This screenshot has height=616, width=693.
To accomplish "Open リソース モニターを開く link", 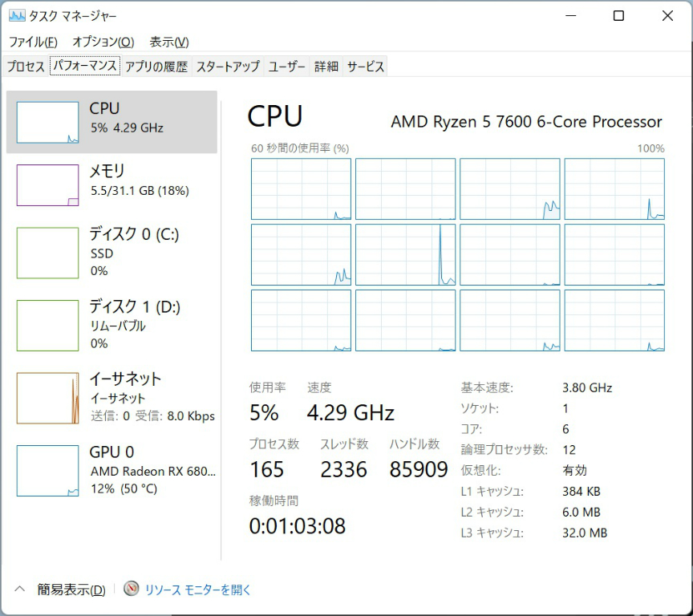I will [198, 590].
